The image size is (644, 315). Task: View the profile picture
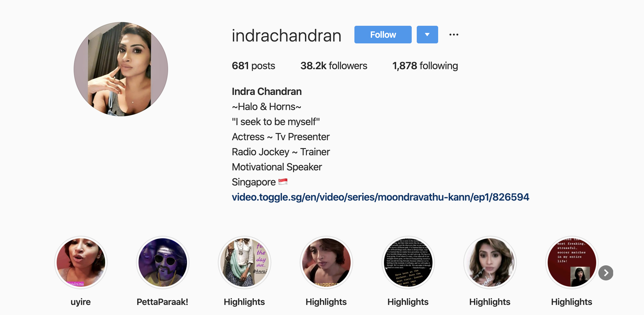[x=121, y=69]
